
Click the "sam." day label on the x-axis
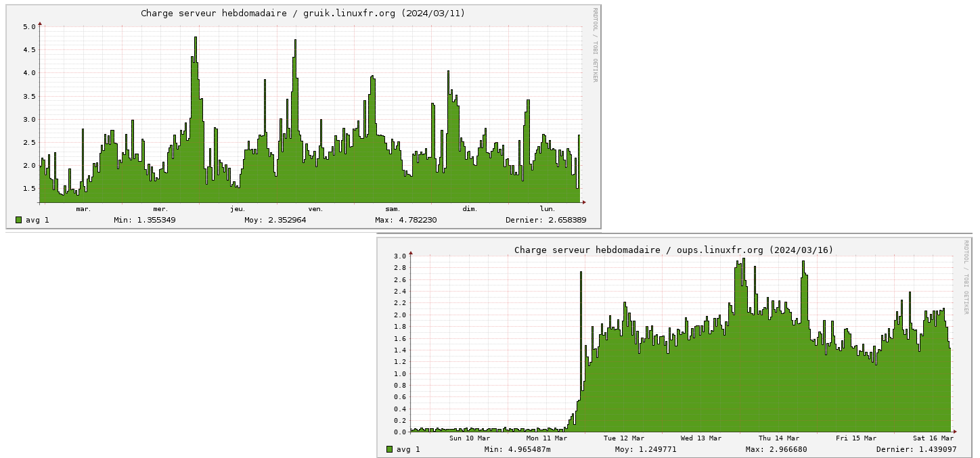[x=393, y=209]
